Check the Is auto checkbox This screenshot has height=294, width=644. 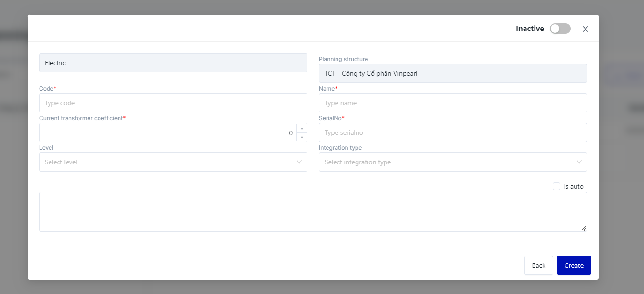click(x=556, y=186)
